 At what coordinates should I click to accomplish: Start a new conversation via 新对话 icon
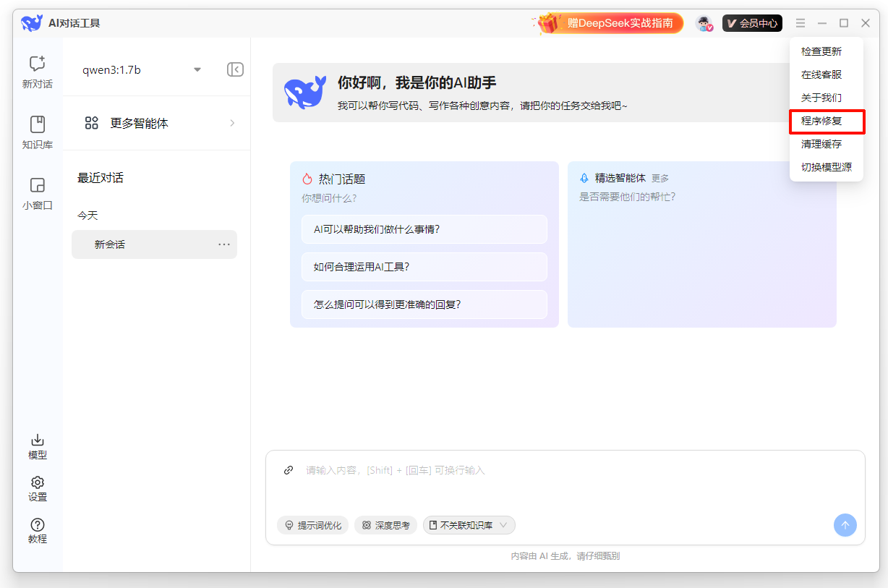coord(37,72)
